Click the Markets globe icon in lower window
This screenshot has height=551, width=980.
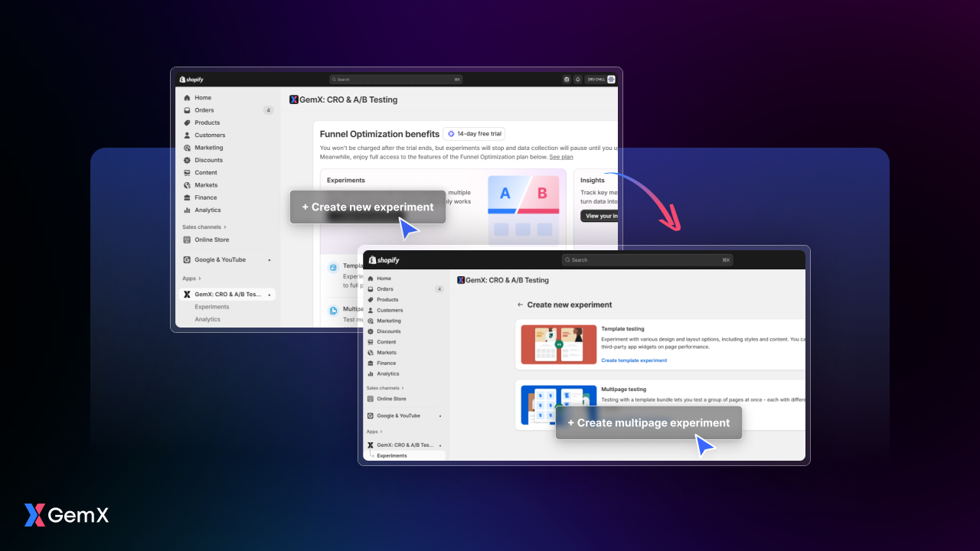(x=371, y=353)
